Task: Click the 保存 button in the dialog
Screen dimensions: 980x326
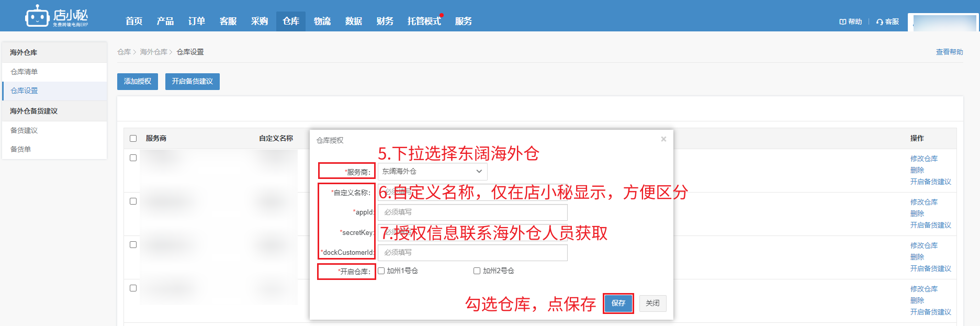Action: 618,303
